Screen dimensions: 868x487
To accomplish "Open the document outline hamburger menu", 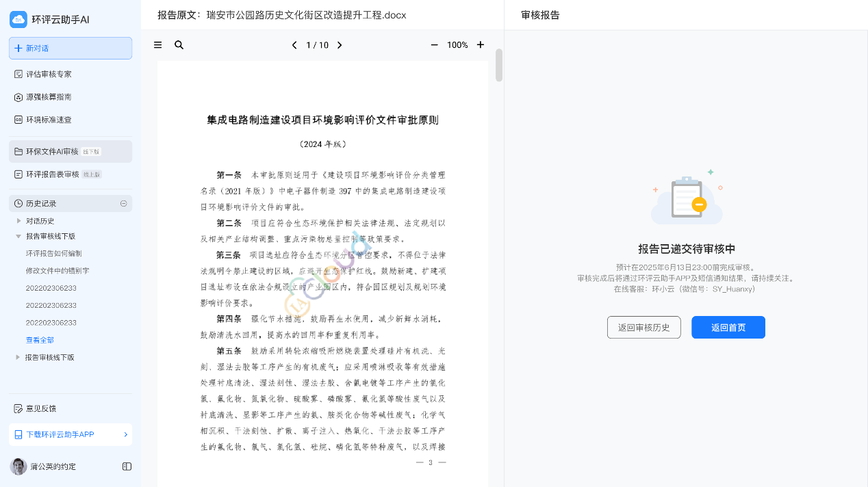I will tap(158, 45).
